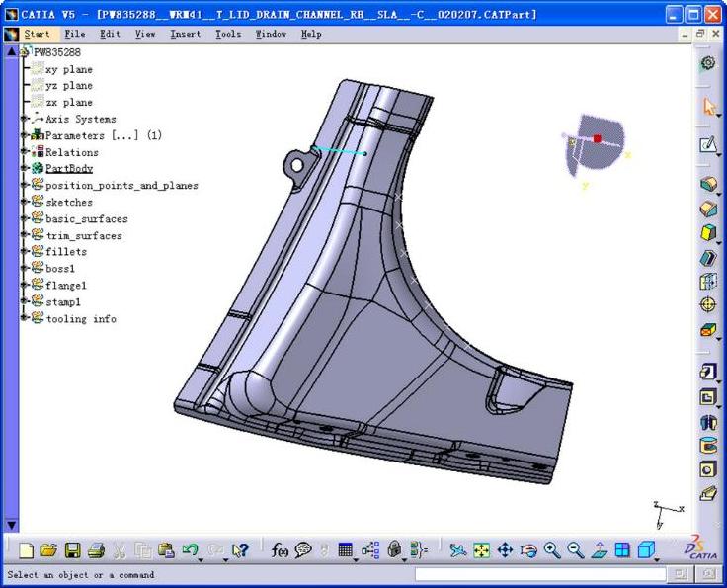Click the tree scroll down arrow

[12, 526]
